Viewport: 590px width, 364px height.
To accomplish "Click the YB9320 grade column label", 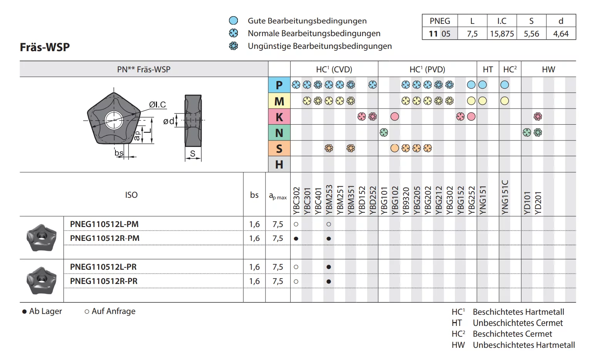I will click(406, 200).
